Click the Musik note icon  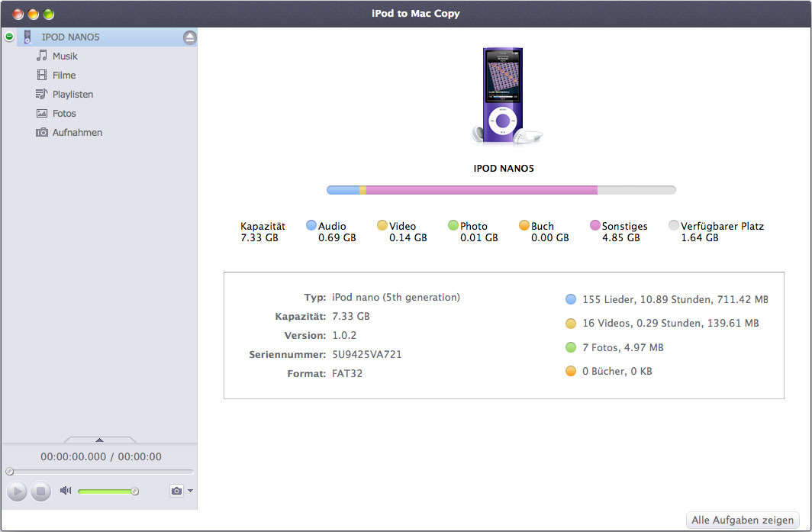tap(42, 56)
